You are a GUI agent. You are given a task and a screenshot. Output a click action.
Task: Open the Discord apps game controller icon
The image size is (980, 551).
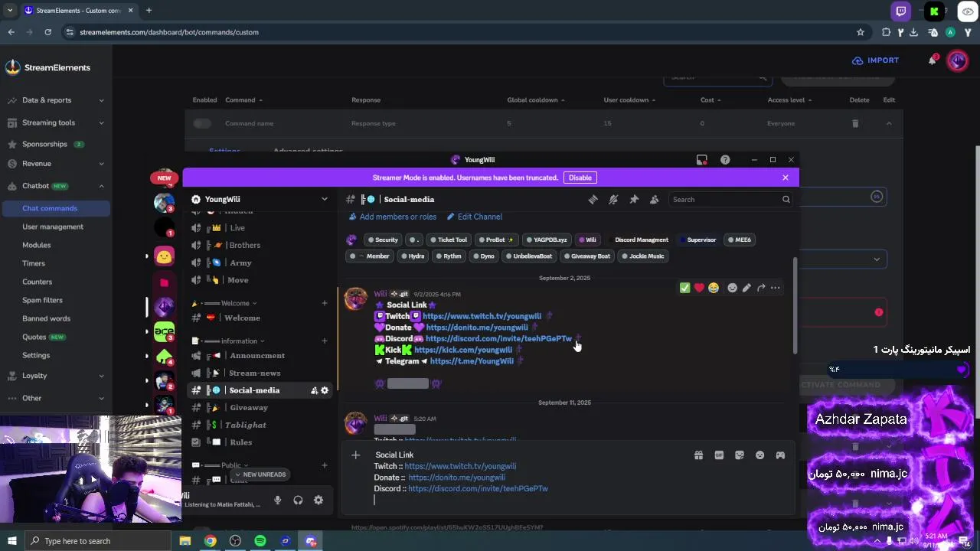pos(780,455)
